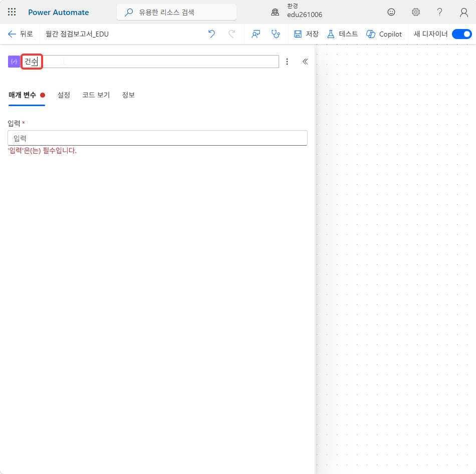Click the environment globe icon
The image size is (476, 474).
pos(275,12)
